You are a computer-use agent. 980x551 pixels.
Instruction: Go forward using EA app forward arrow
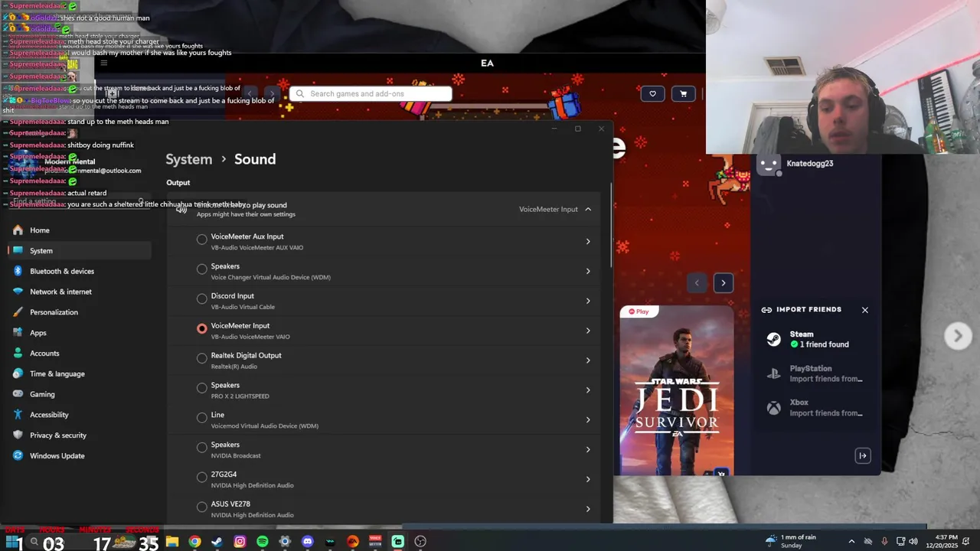coord(272,93)
